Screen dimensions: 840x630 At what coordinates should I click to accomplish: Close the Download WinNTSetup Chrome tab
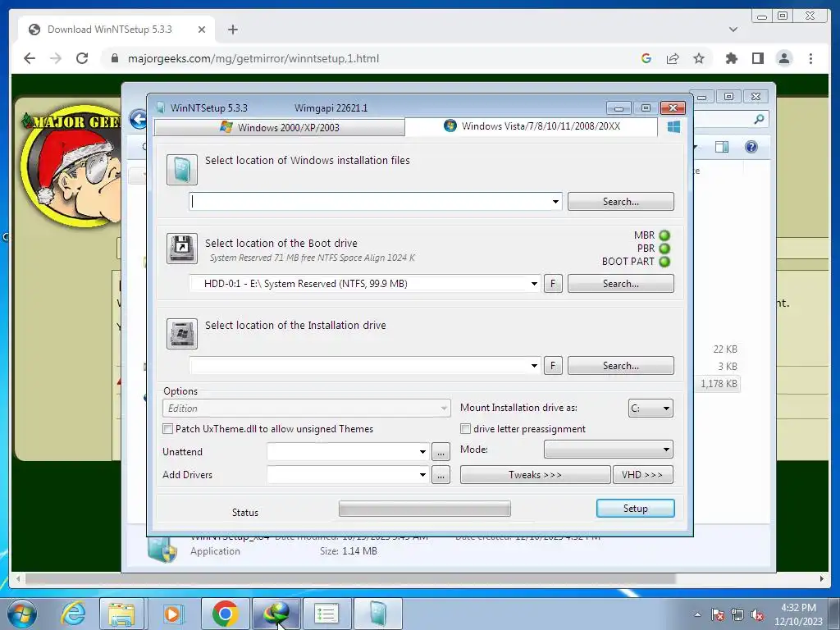(202, 30)
